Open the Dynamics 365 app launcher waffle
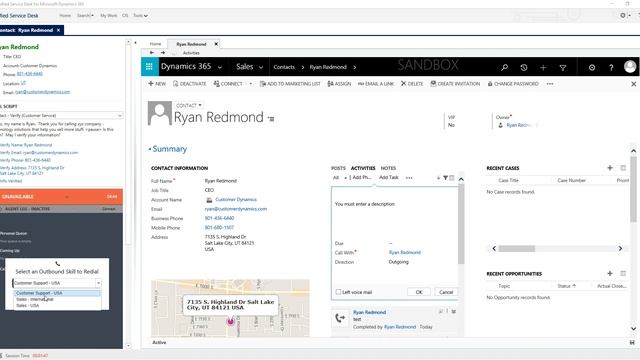Screen dimensions: 640x360 pyautogui.click(x=149, y=67)
